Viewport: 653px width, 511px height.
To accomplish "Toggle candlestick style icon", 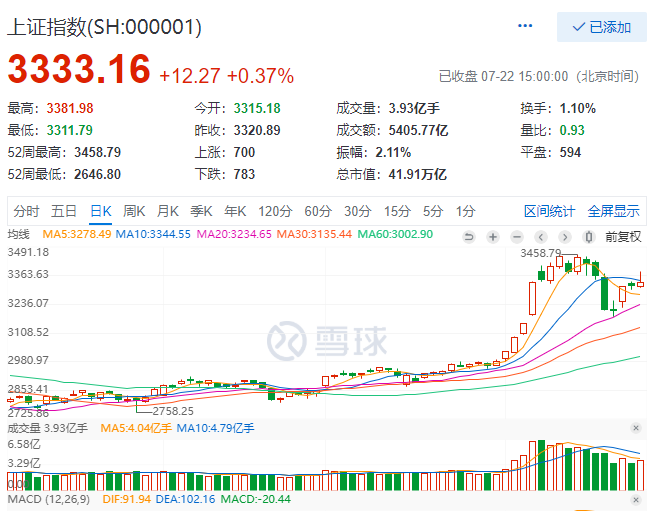I will (x=589, y=237).
